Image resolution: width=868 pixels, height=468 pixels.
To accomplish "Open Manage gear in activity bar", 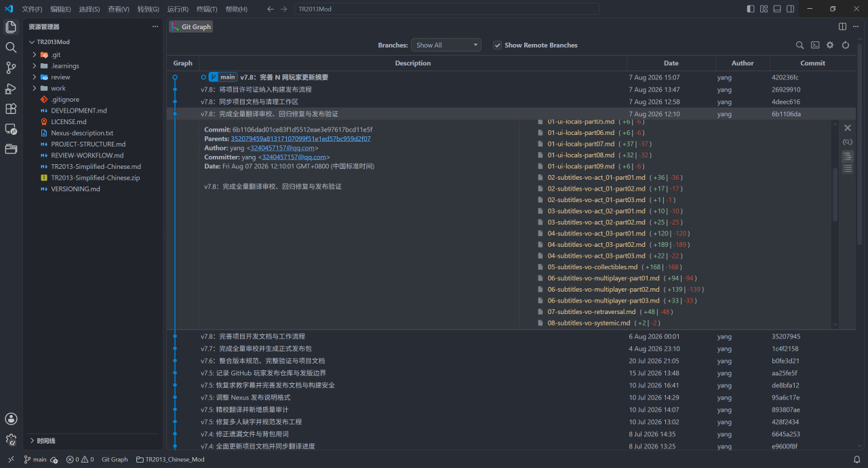I will click(x=11, y=440).
